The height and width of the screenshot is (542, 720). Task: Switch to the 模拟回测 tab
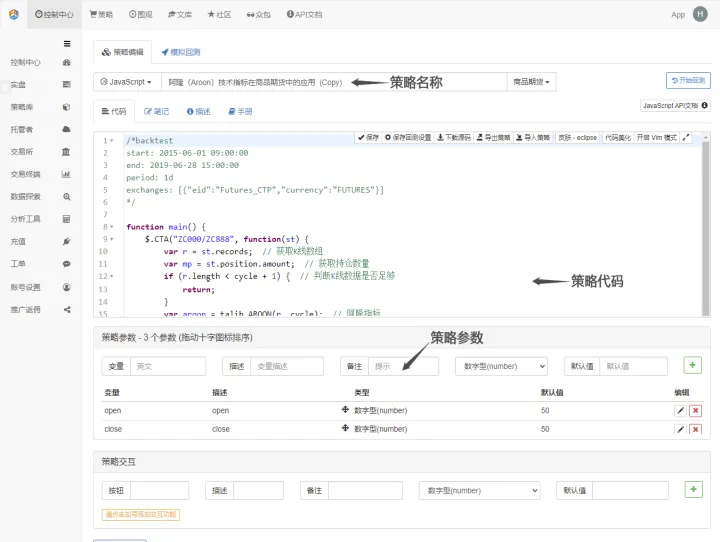(x=181, y=52)
